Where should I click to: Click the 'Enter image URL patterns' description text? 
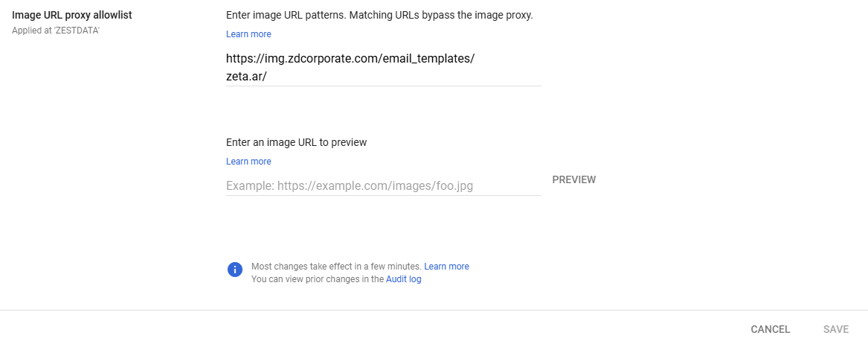380,16
